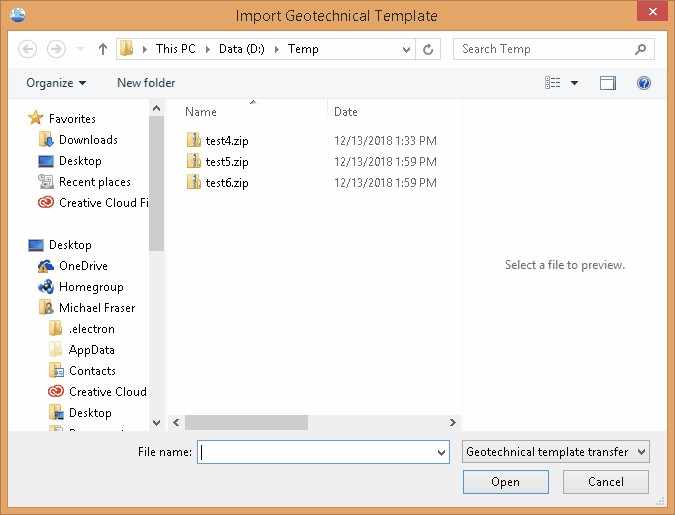Expand the address bar history dropdown
The width and height of the screenshot is (675, 515).
(406, 49)
